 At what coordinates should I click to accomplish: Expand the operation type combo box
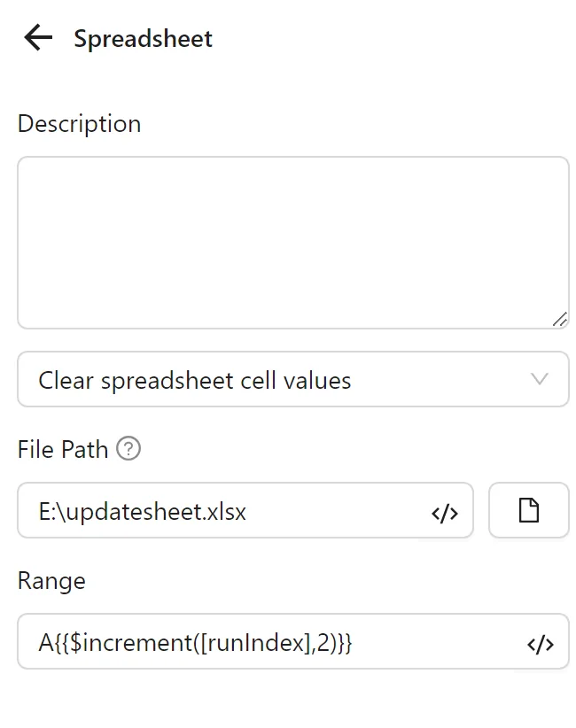tap(292, 379)
